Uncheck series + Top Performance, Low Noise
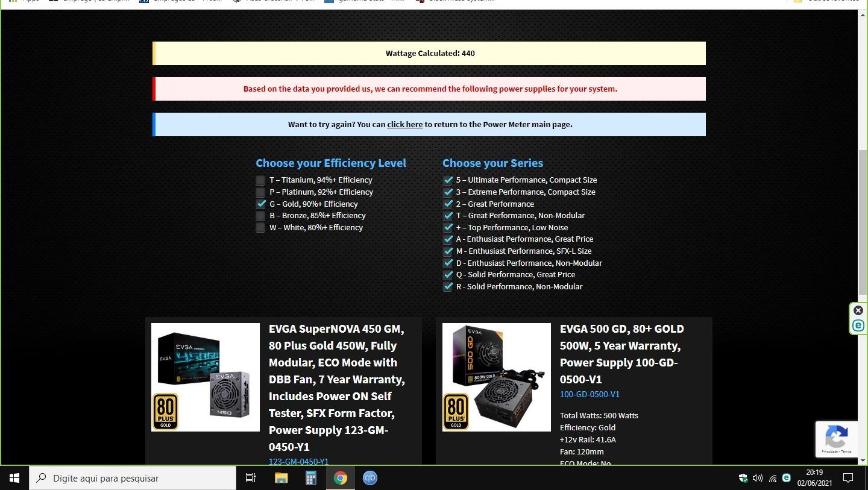868x490 pixels. coord(448,228)
